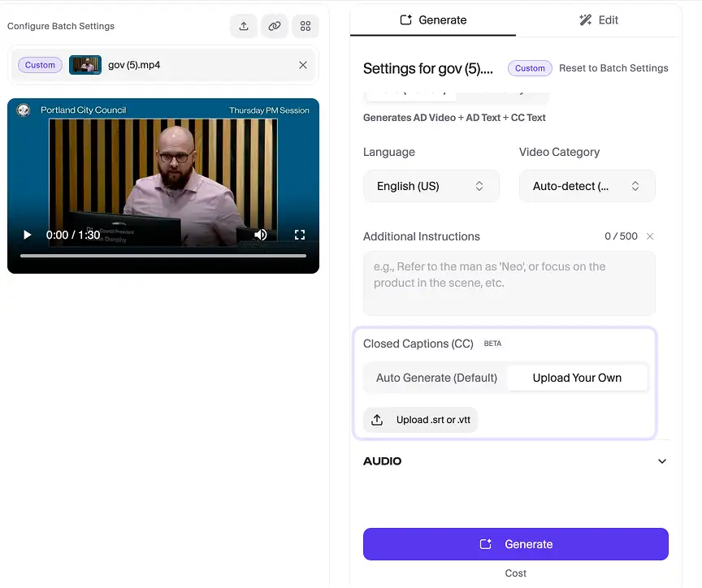Mute the video with the speaker icon
702x588 pixels.
[261, 235]
